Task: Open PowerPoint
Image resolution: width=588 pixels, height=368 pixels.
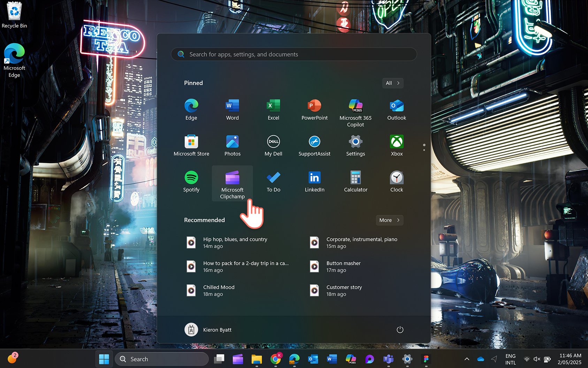Action: [314, 109]
